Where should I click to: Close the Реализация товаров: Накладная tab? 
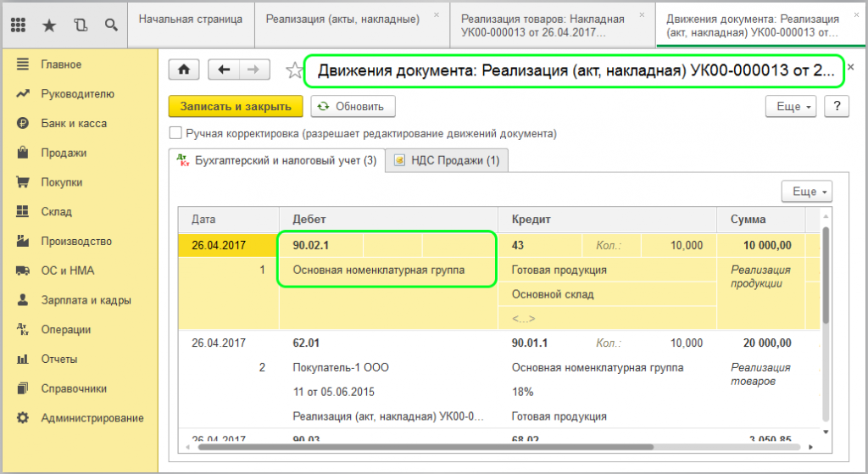643,15
